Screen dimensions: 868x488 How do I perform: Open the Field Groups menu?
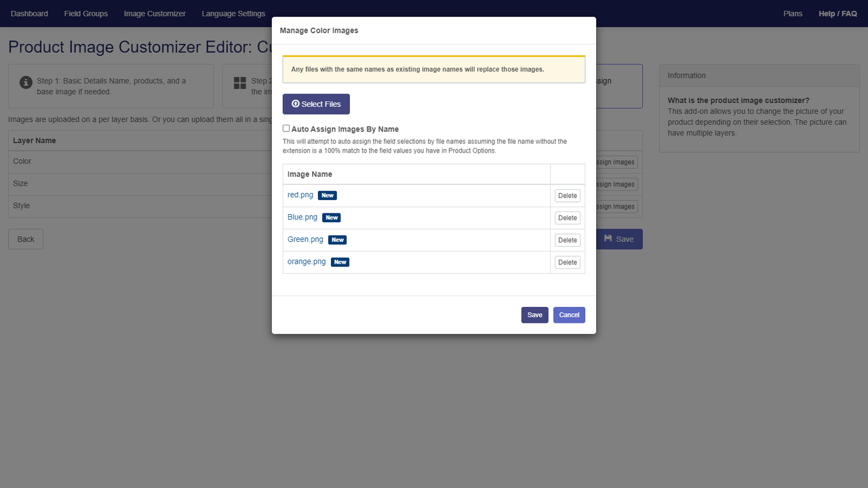pyautogui.click(x=85, y=13)
